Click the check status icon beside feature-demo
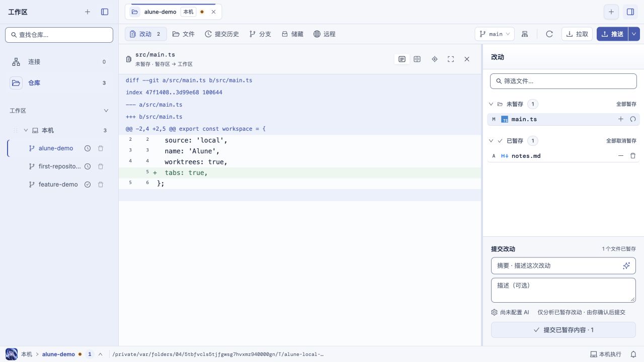644x362 pixels. coord(88,185)
